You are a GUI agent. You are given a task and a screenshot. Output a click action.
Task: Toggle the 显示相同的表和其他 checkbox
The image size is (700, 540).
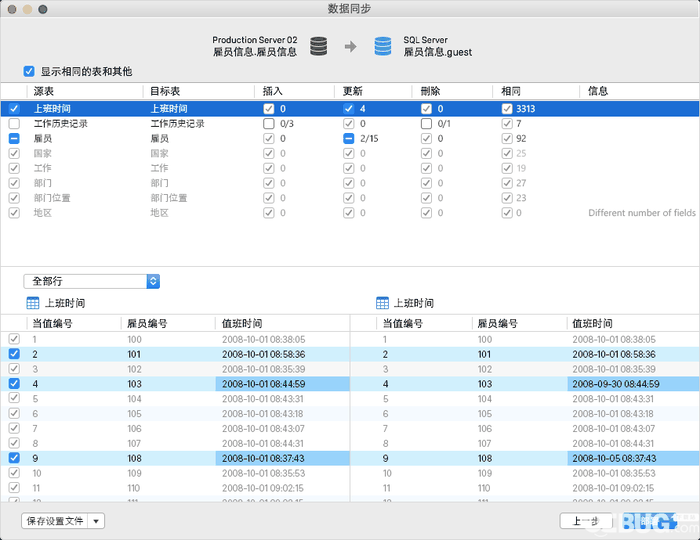[x=29, y=71]
